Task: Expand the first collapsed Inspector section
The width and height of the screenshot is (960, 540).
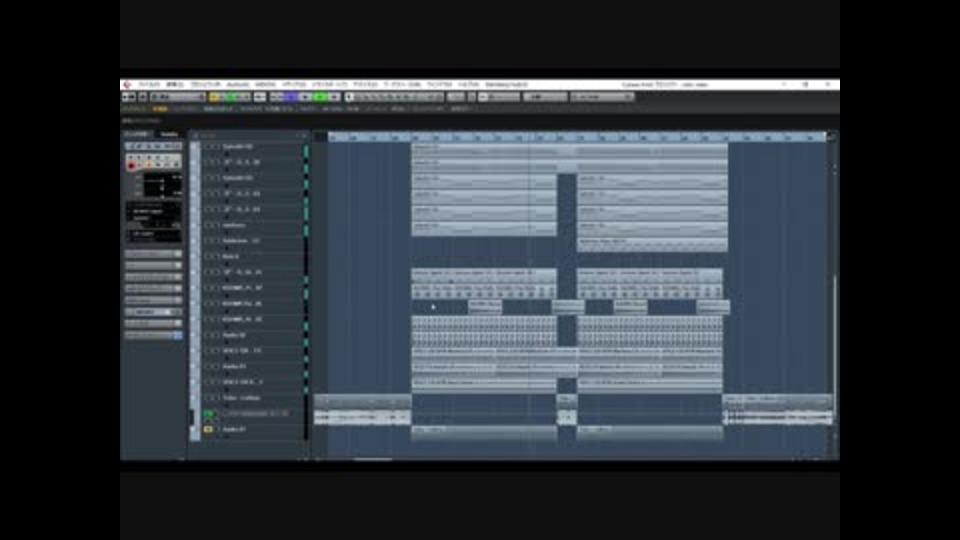Action: coord(154,253)
